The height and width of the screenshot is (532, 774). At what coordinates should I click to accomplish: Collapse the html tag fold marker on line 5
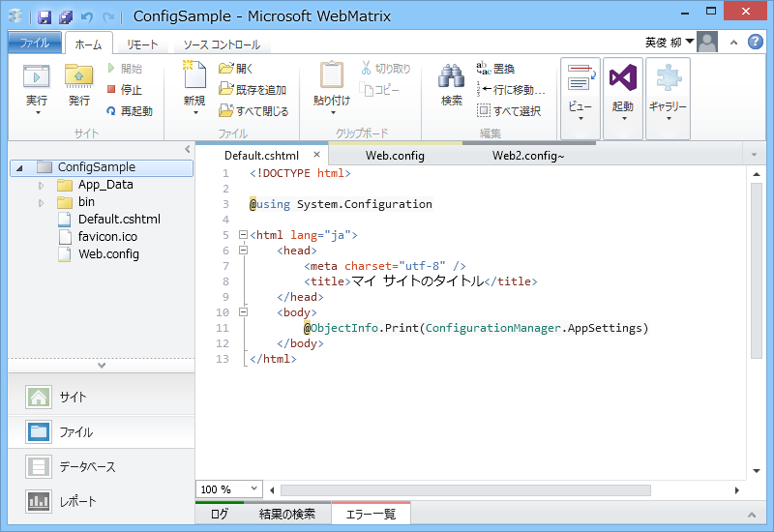point(243,235)
